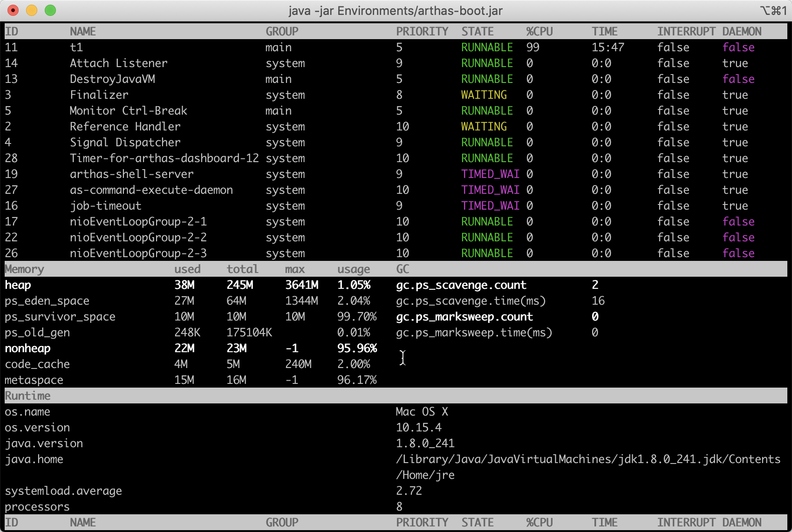Select metaspace usage '96.17%'

pyautogui.click(x=357, y=380)
